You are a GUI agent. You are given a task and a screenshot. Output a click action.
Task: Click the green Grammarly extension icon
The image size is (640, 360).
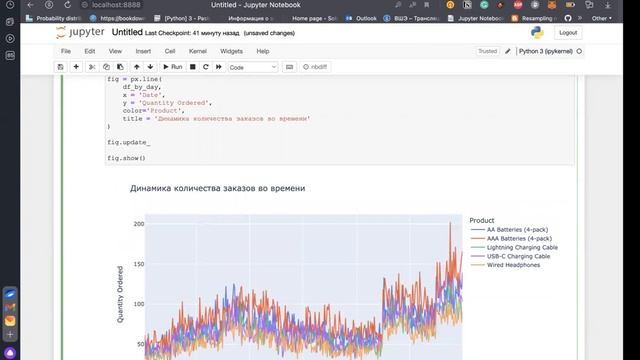tap(484, 5)
